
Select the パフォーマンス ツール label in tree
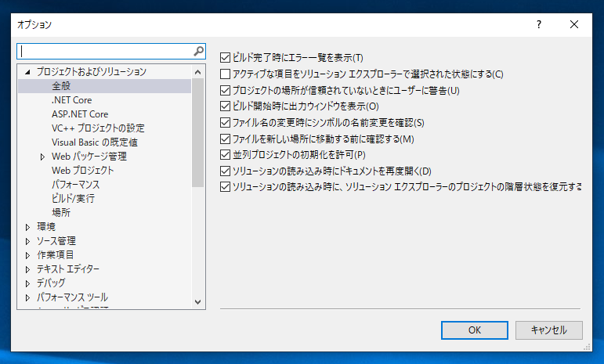coord(72,297)
